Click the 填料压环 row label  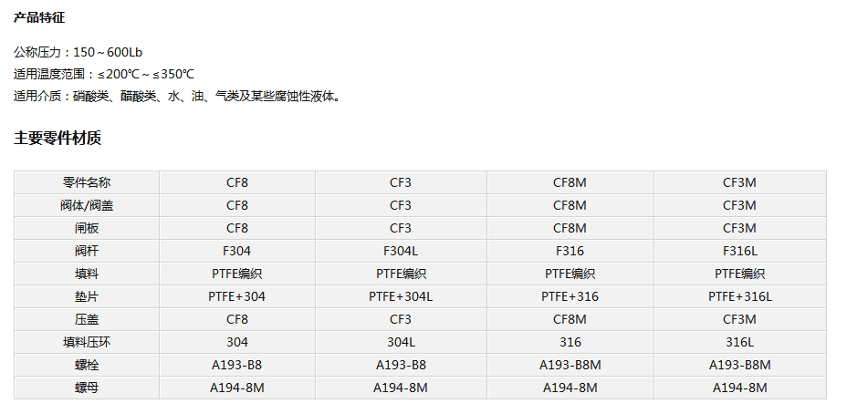coord(87,342)
